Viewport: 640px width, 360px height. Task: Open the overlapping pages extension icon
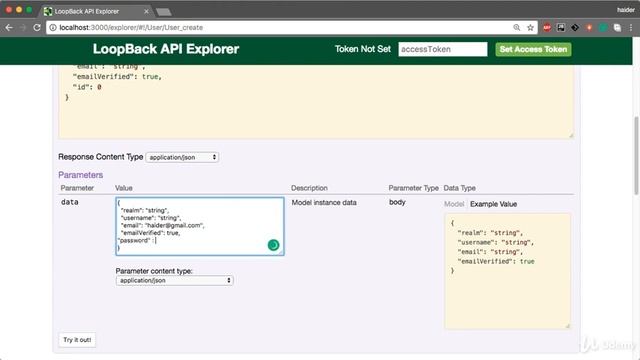click(617, 27)
